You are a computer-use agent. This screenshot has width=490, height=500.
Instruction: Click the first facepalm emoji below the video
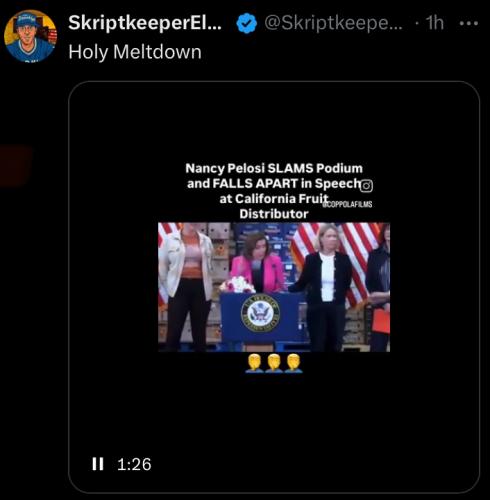254,363
